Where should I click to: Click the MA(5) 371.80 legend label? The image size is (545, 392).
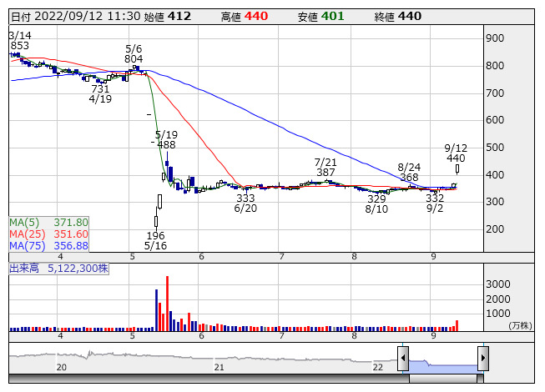pos(48,222)
